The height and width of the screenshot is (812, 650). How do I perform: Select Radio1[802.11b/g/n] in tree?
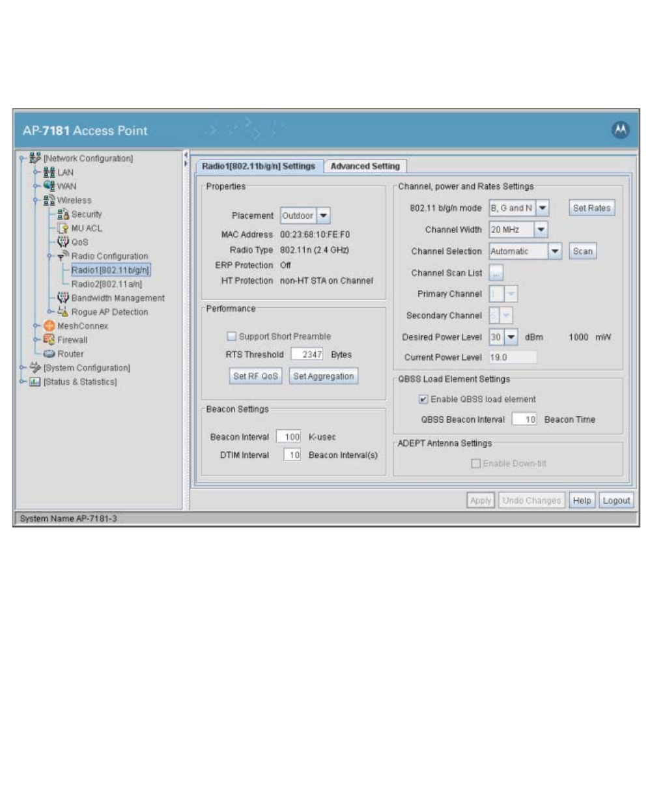click(110, 270)
